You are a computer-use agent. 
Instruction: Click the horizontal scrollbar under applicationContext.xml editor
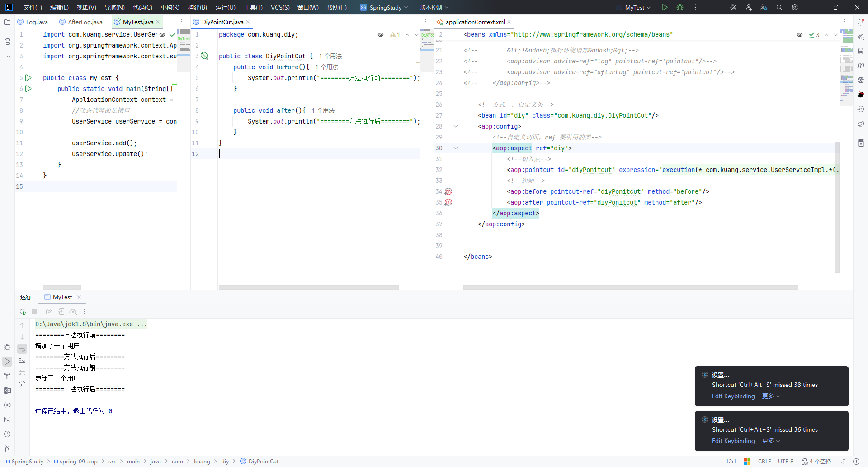pos(630,287)
